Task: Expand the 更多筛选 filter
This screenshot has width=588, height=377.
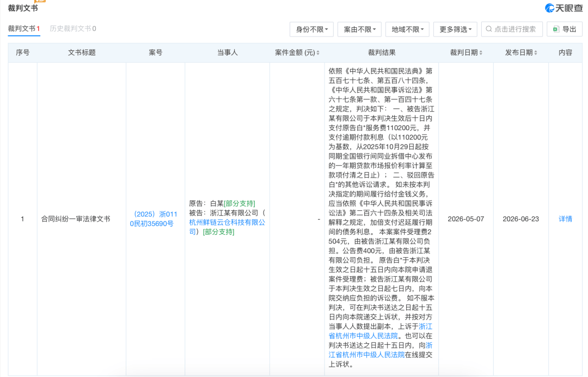Action: point(455,29)
